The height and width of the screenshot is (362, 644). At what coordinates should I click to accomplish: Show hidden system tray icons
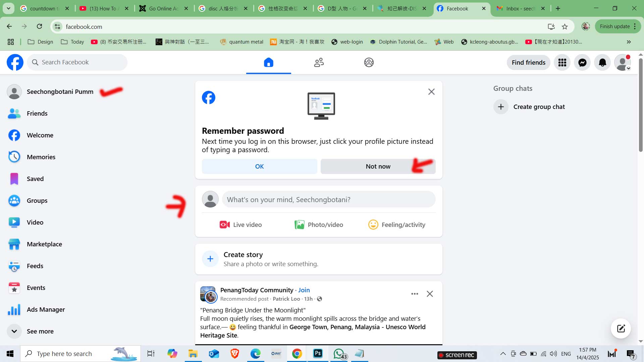[x=503, y=354]
